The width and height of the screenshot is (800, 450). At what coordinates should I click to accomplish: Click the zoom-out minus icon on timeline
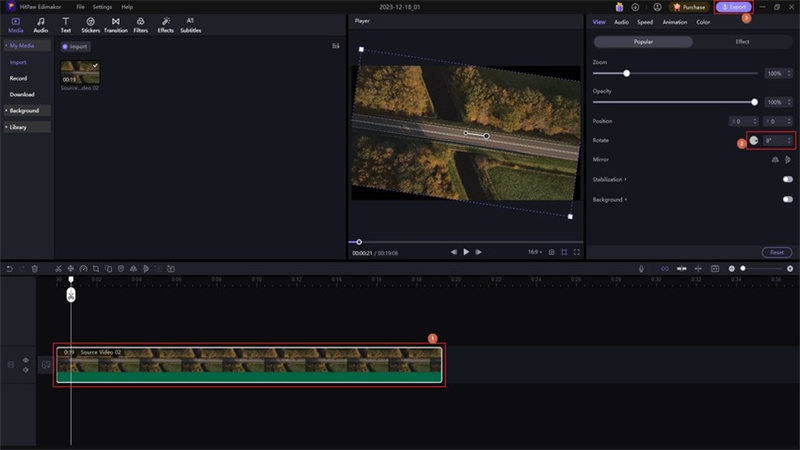[x=732, y=268]
